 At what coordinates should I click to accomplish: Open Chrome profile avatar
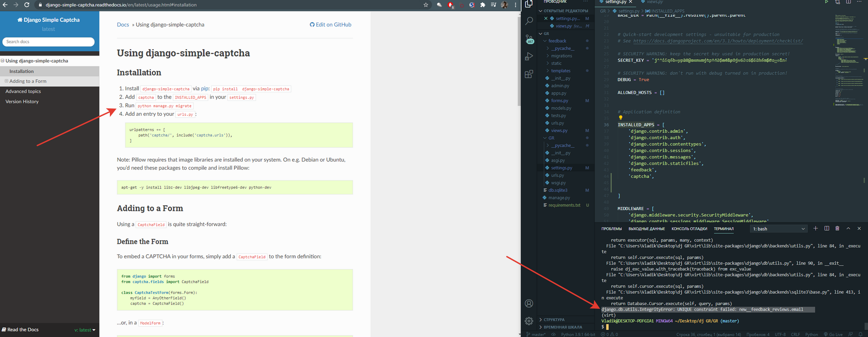pos(505,5)
